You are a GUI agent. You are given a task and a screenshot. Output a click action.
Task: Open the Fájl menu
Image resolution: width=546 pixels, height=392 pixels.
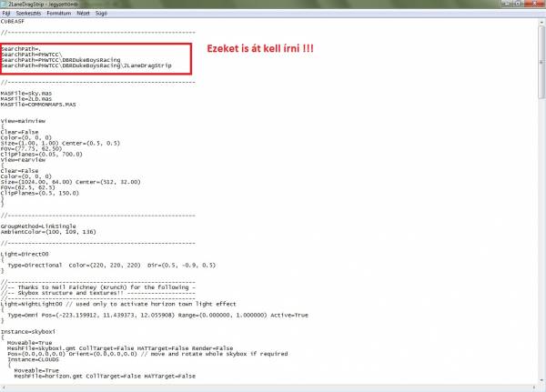[6, 13]
